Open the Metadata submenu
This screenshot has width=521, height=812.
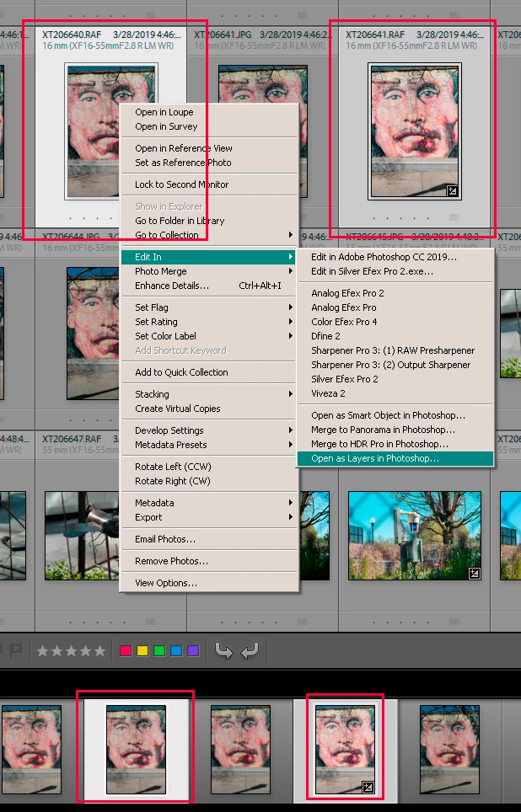(x=209, y=503)
